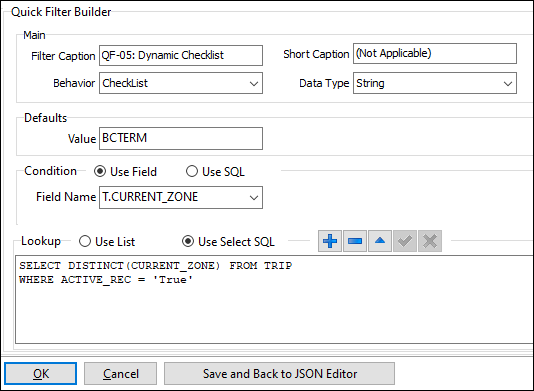Click the Cancel button
This screenshot has width=534, height=391.
point(121,374)
